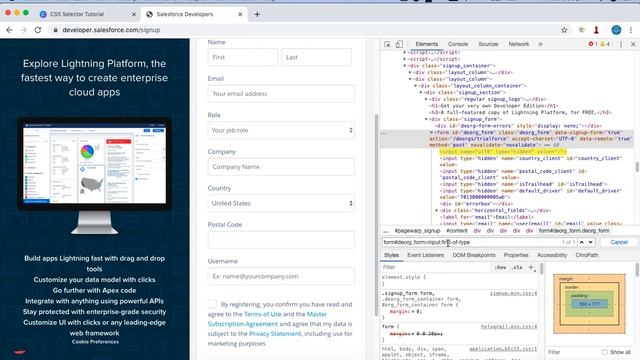The image size is (640, 360).
Task: Reload the page
Action: point(38,30)
